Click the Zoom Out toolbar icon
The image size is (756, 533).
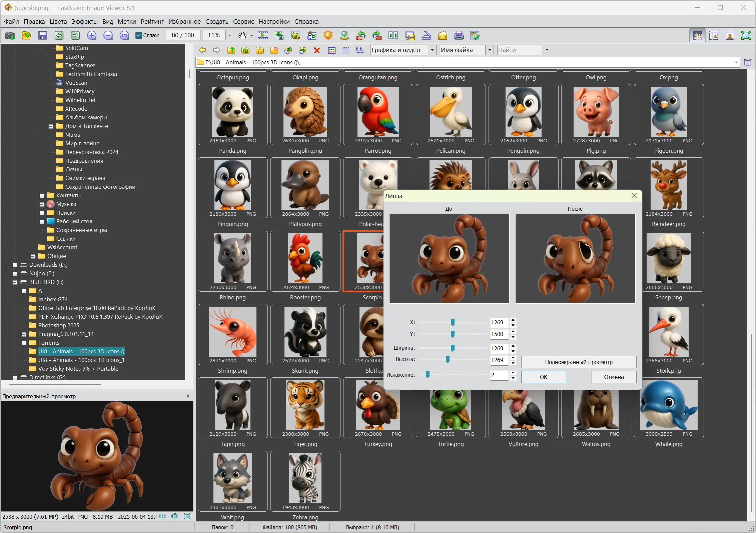tap(108, 35)
